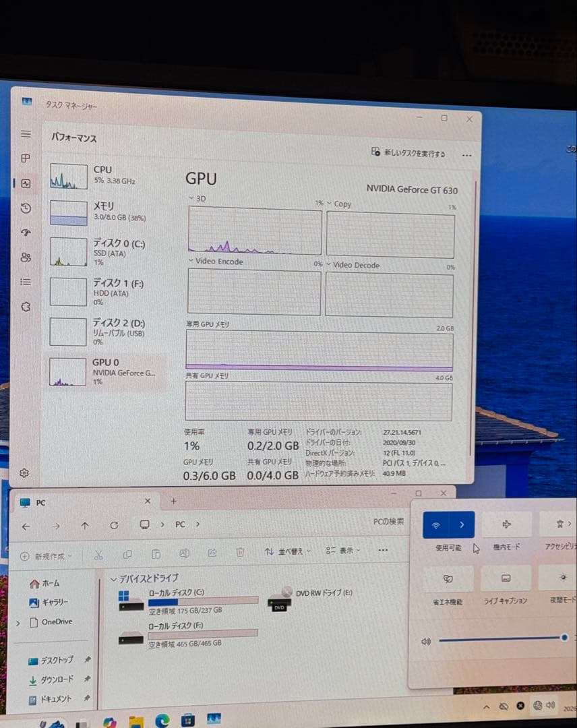Expand the 並べ替え sort dropdown
This screenshot has height=728, width=577.
pos(293,550)
